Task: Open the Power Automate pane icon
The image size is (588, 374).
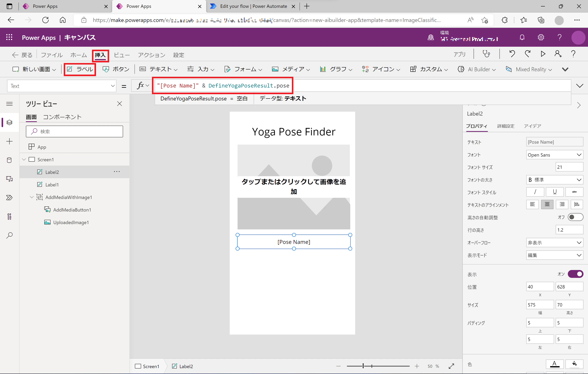Action: click(x=9, y=198)
